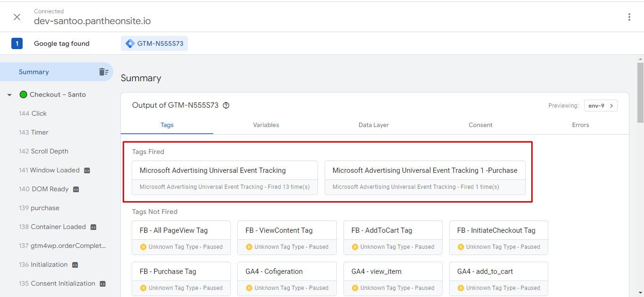The image size is (644, 297).
Task: Click the paused icon on GA4 - Cofigeration
Action: pyautogui.click(x=249, y=288)
